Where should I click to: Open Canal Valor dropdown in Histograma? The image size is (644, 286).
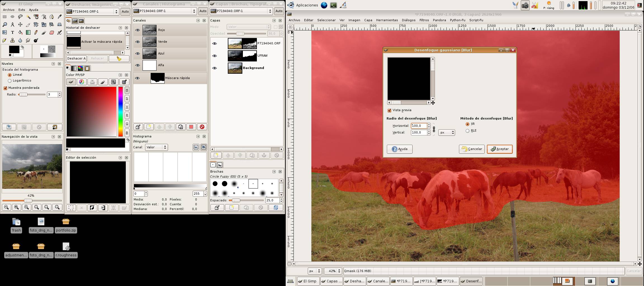pos(156,147)
